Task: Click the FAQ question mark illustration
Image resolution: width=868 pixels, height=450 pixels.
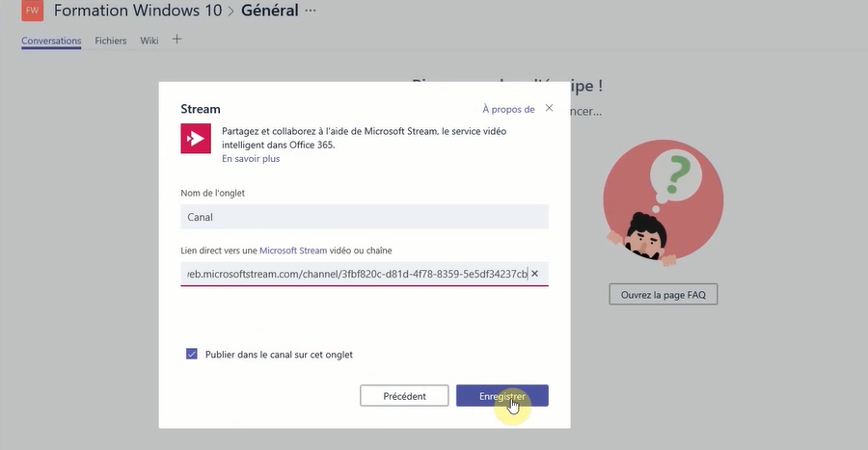Action: click(x=664, y=202)
